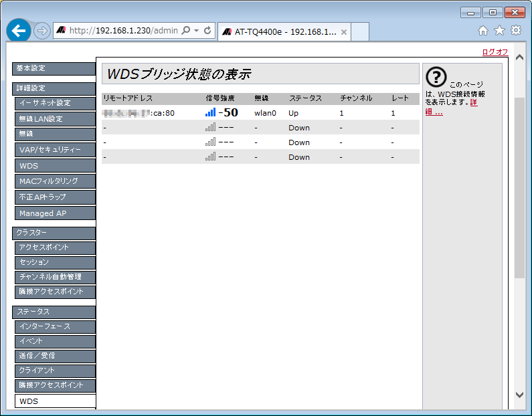This screenshot has height=416, width=532.
Task: Open the MACフィルタリング page
Action: pyautogui.click(x=55, y=181)
